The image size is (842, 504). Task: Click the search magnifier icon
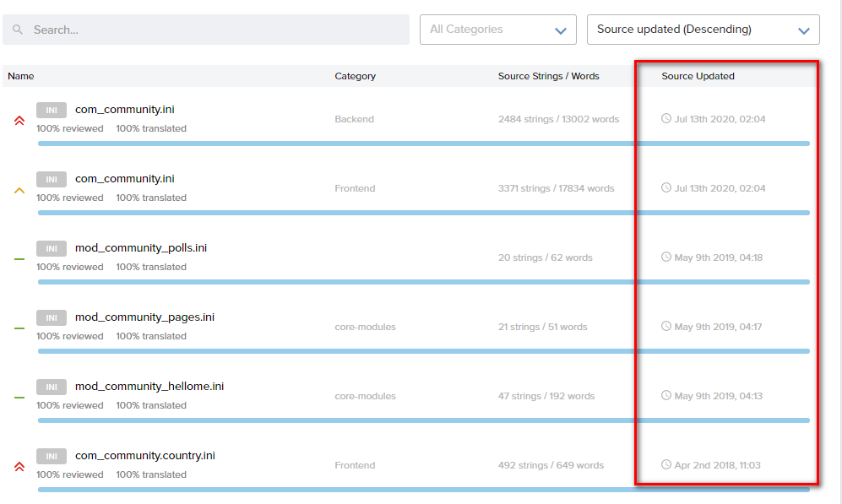(x=18, y=30)
